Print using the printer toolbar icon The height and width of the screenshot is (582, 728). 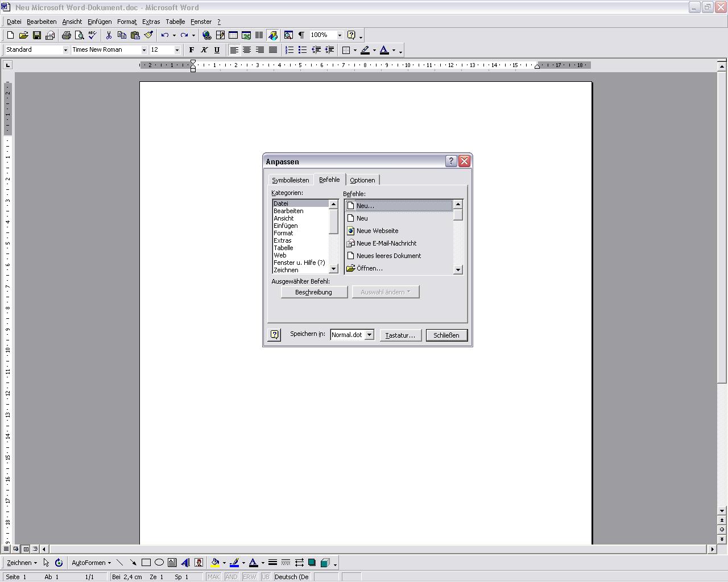[67, 35]
